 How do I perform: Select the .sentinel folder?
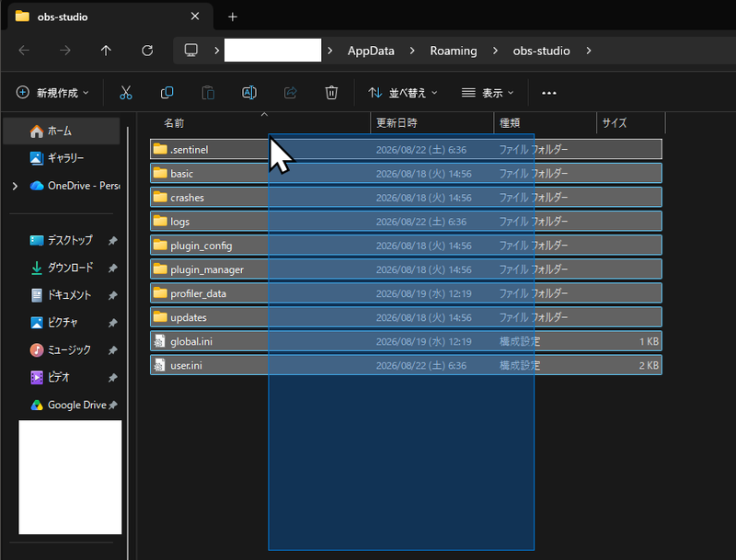(406, 149)
